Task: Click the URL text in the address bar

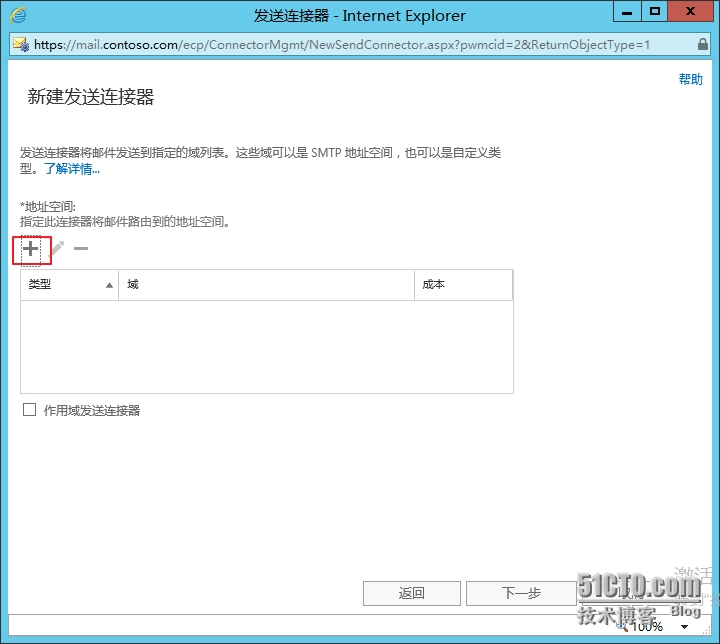Action: point(340,45)
